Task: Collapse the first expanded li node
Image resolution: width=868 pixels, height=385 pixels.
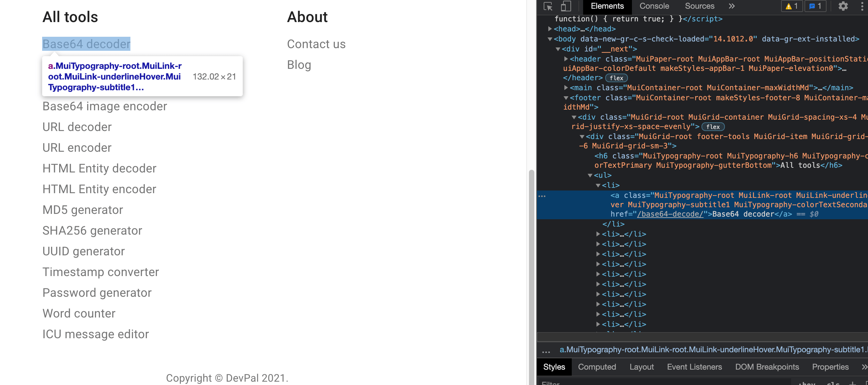Action: 598,185
